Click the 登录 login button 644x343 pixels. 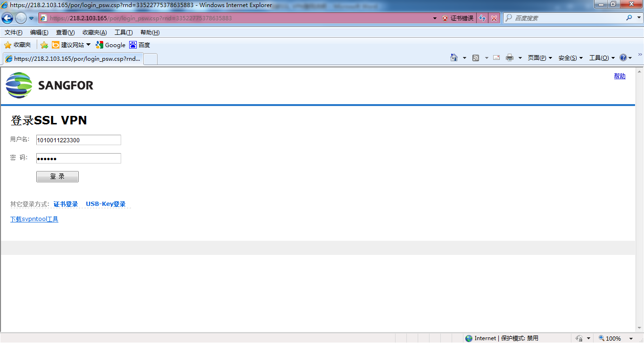click(x=58, y=177)
